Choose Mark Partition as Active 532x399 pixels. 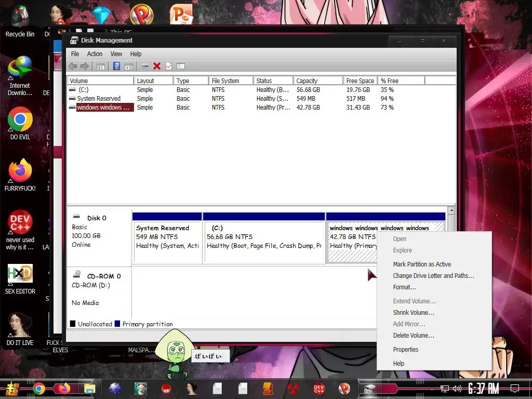tap(422, 264)
